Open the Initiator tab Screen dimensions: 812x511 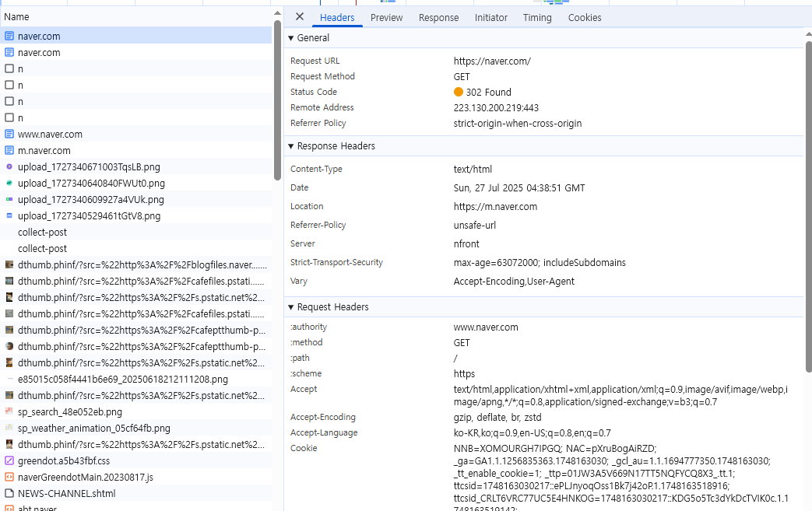(491, 18)
